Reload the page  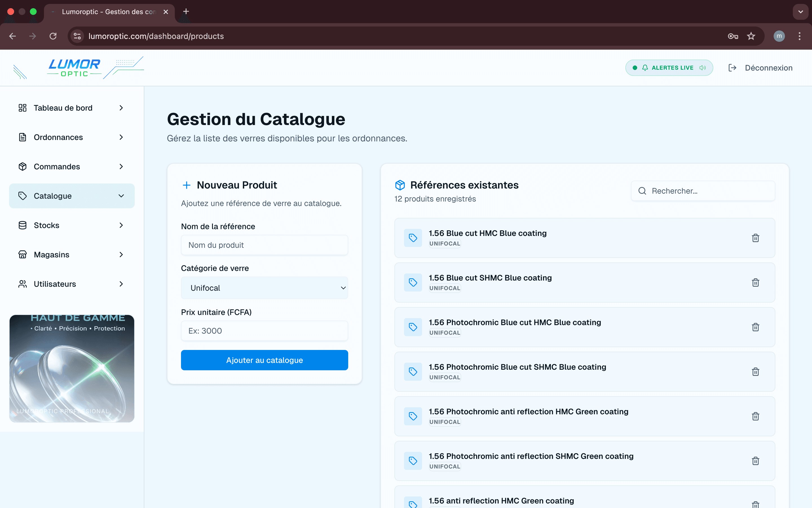(x=53, y=36)
